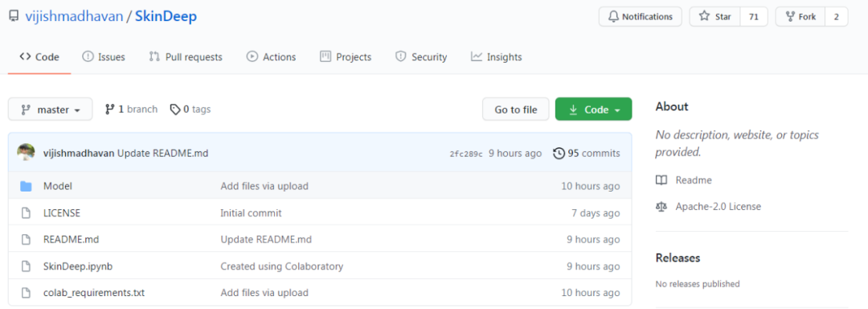Open the README.md file

click(71, 239)
